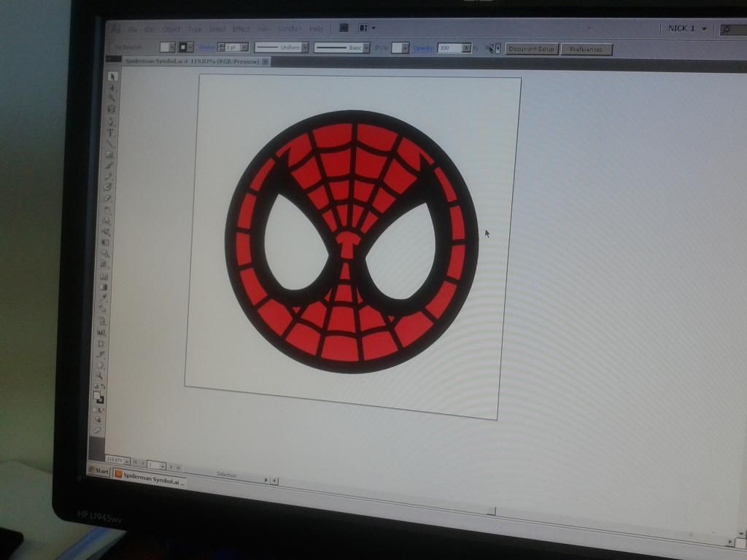Image resolution: width=747 pixels, height=560 pixels.
Task: Open the Object menu
Action: 171,29
